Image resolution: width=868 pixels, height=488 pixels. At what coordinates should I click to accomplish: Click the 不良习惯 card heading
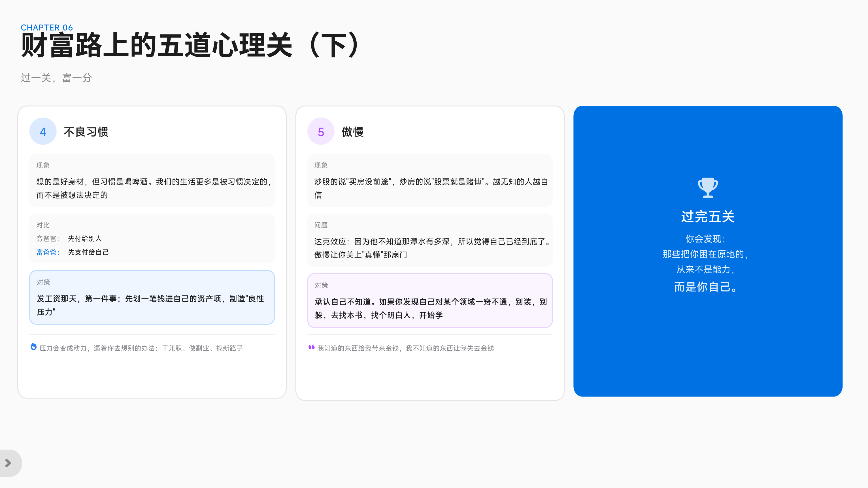pyautogui.click(x=86, y=132)
